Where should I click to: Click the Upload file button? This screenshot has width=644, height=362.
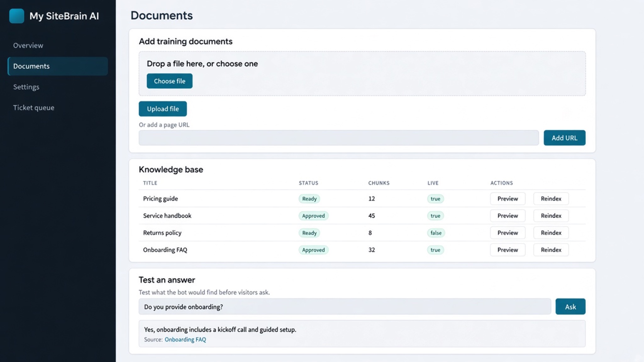pyautogui.click(x=163, y=109)
